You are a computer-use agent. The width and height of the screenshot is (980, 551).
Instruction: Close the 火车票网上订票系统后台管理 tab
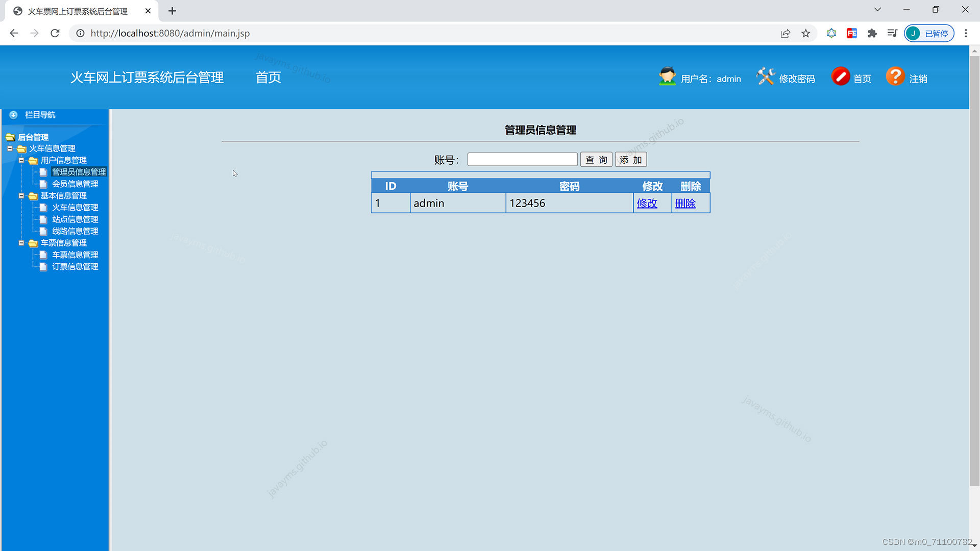tap(148, 11)
